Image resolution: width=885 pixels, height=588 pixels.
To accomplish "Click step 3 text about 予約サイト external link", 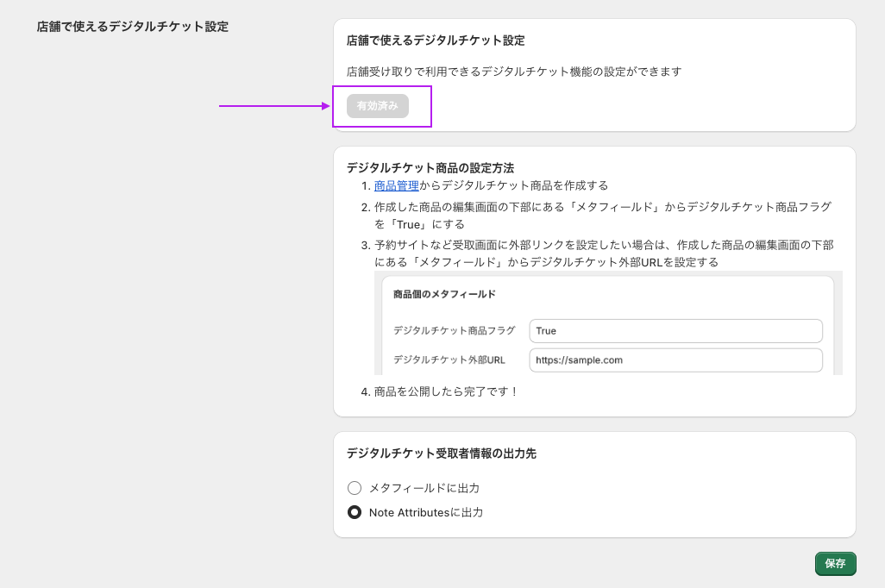I will click(604, 245).
